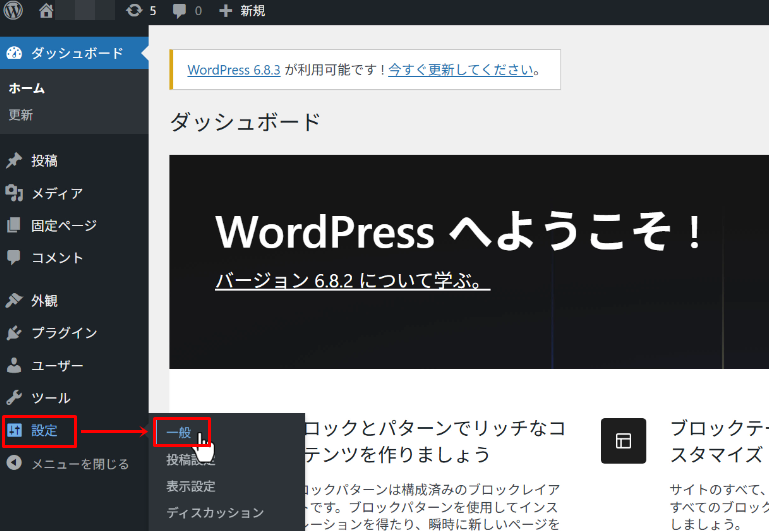Open ユーザー users menu
This screenshot has height=531, width=769.
(x=57, y=366)
